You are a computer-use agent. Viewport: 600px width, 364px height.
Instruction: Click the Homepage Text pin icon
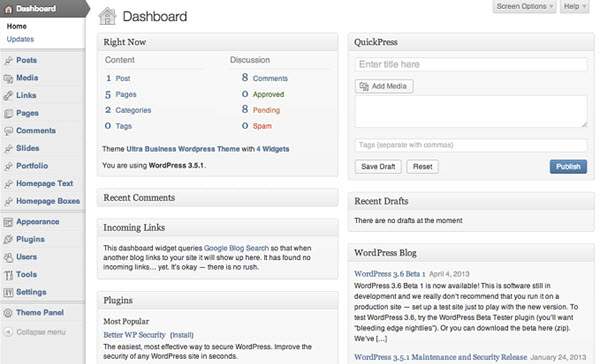point(8,184)
